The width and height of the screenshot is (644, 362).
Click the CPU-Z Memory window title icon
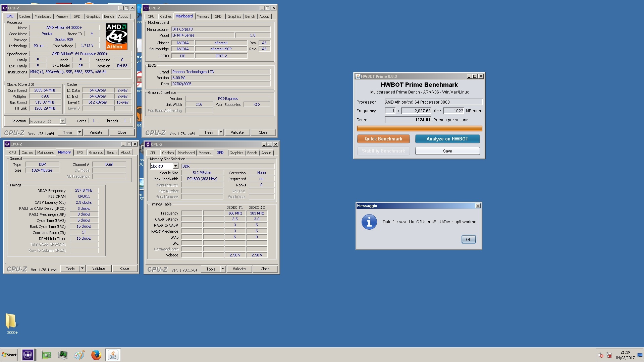pos(7,144)
